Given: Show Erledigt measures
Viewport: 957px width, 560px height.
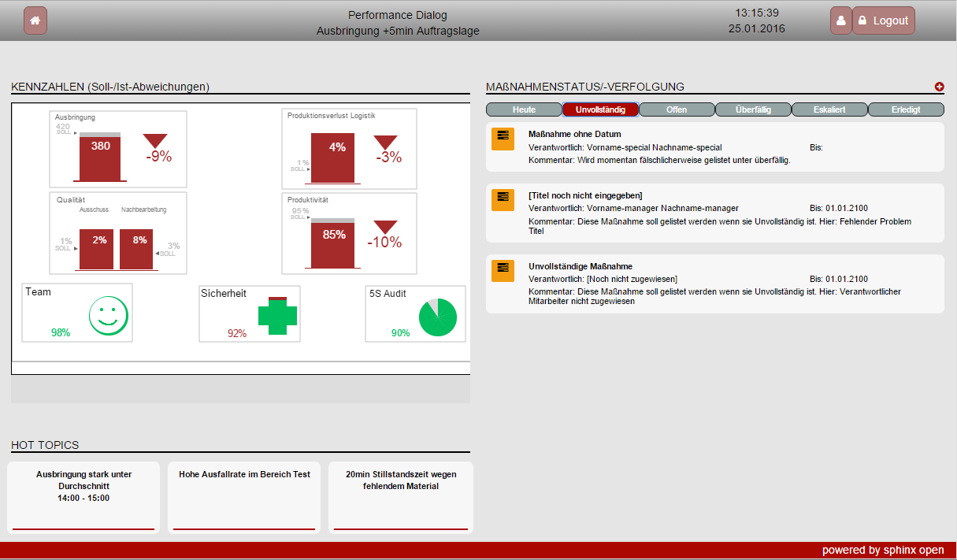Looking at the screenshot, I should coord(906,109).
